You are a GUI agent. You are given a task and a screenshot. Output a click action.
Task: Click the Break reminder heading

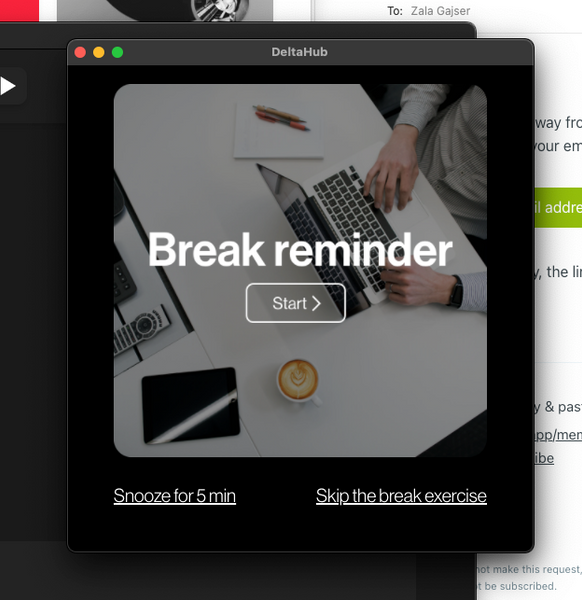(x=300, y=250)
